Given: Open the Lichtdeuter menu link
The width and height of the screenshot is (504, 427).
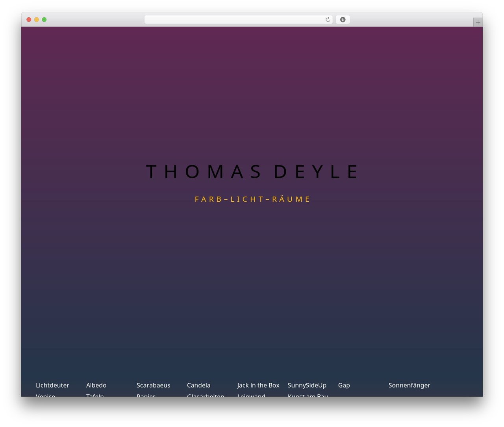Looking at the screenshot, I should tap(52, 385).
